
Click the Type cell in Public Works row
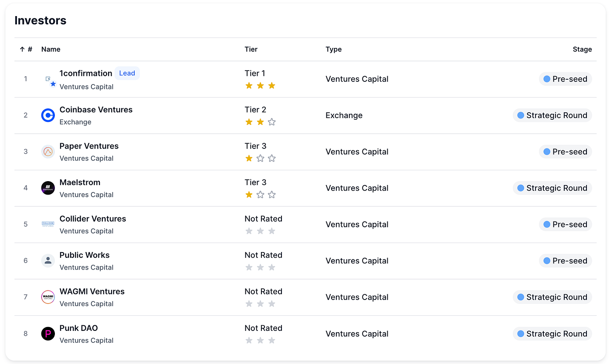(357, 261)
